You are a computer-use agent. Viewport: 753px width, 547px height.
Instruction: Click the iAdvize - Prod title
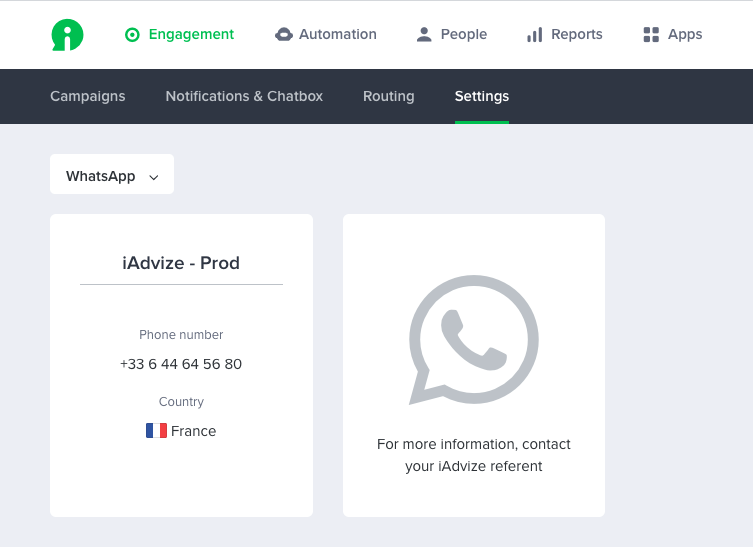(x=181, y=263)
